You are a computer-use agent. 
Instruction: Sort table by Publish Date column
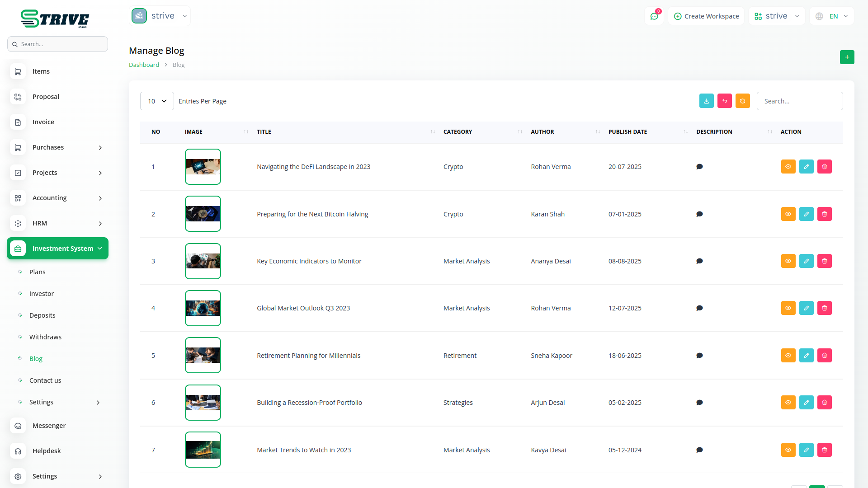[627, 132]
